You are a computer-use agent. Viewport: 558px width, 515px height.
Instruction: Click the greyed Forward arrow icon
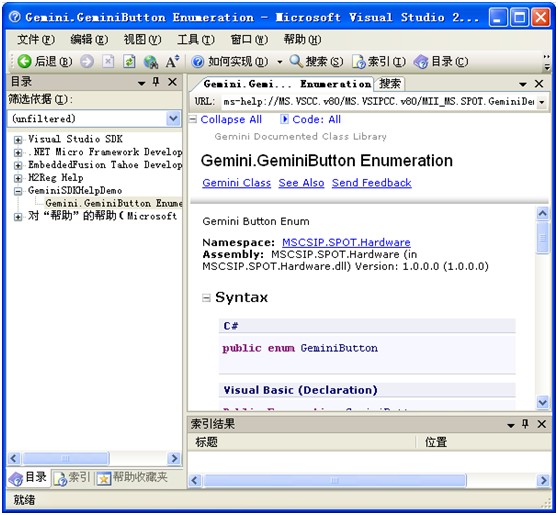tap(87, 61)
